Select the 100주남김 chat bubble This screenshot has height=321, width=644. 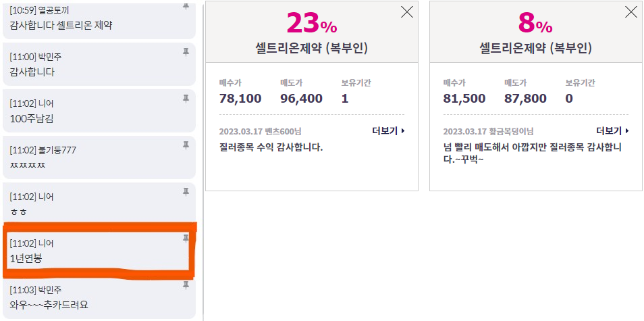point(99,111)
